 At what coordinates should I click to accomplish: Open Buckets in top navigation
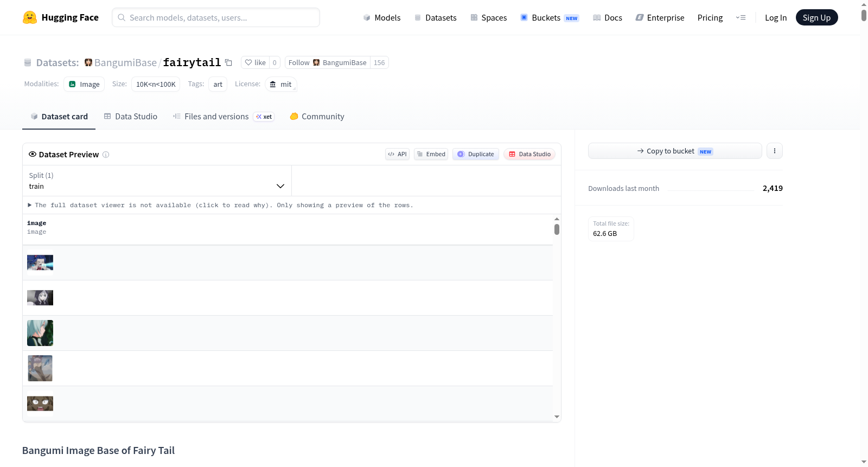click(550, 17)
